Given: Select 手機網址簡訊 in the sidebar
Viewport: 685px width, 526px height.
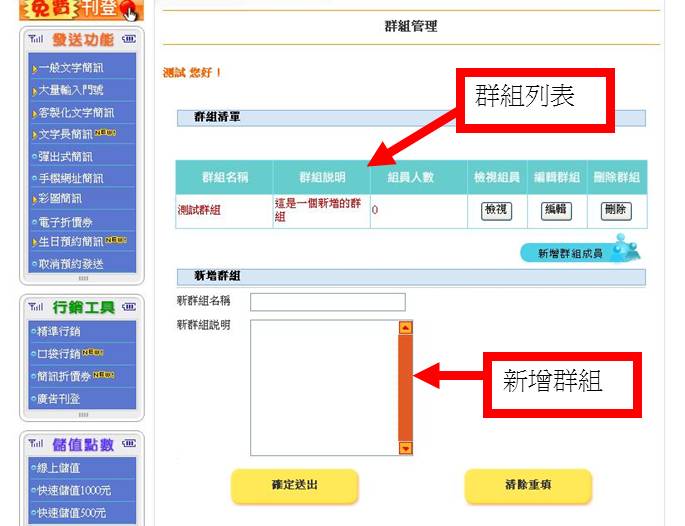Looking at the screenshot, I should 71,178.
